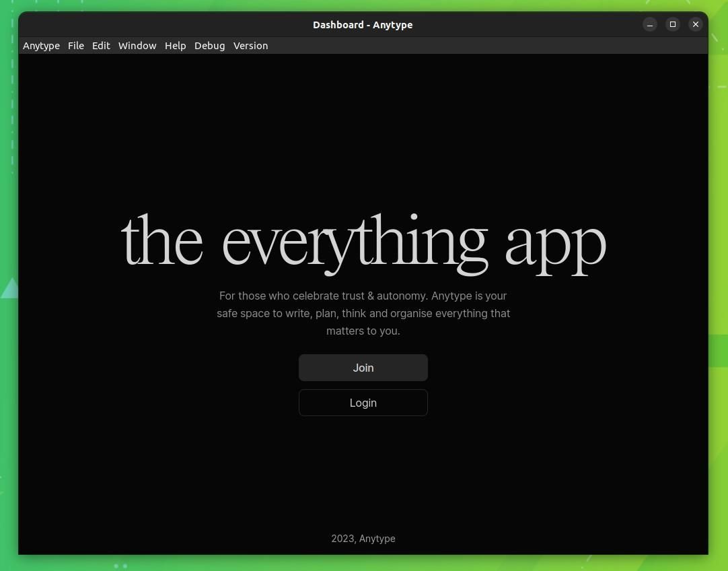This screenshot has width=728, height=571.
Task: Click the Login button
Action: 363,403
